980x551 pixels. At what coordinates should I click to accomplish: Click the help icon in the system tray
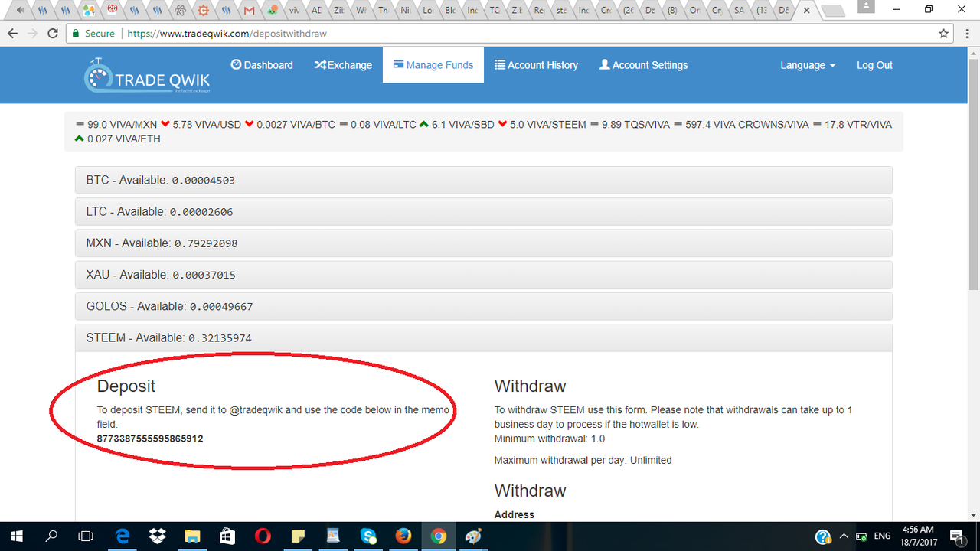[823, 536]
